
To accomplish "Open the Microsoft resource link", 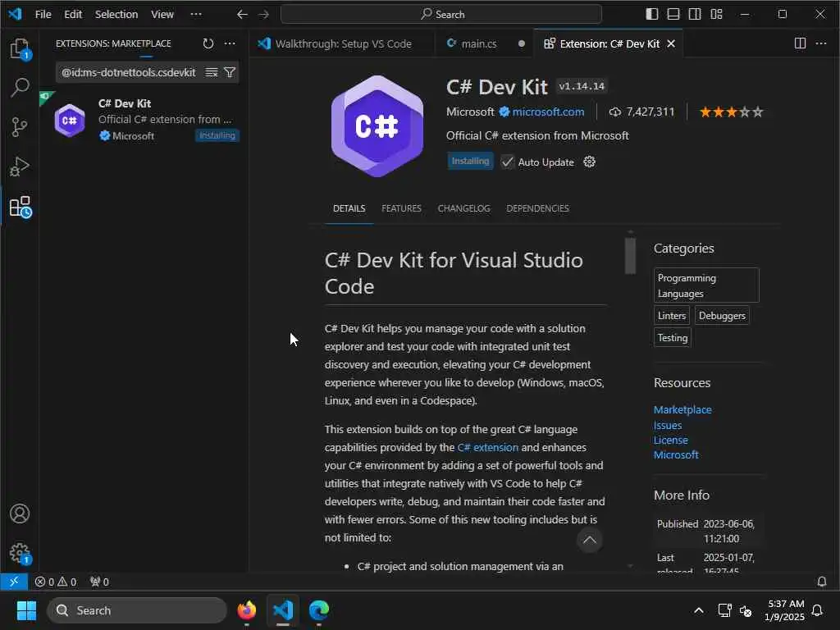I will tap(676, 454).
